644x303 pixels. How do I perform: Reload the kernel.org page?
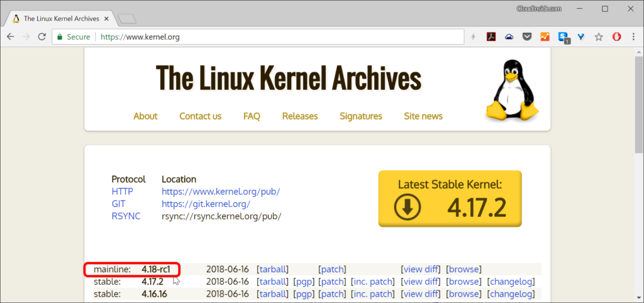click(x=42, y=37)
